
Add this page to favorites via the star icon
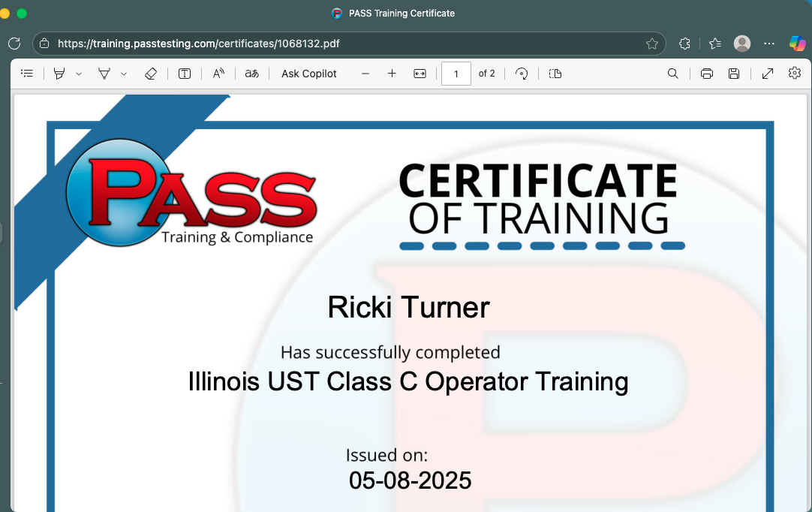pyautogui.click(x=652, y=44)
